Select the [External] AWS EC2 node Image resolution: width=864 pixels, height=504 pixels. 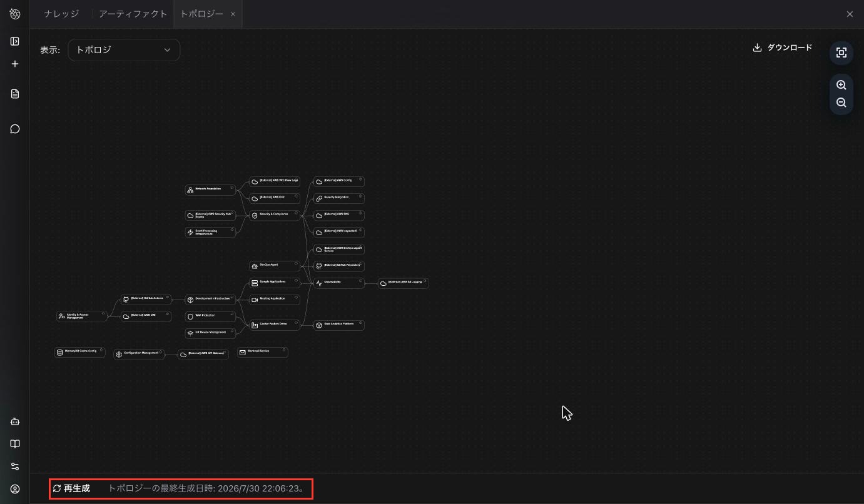point(275,199)
